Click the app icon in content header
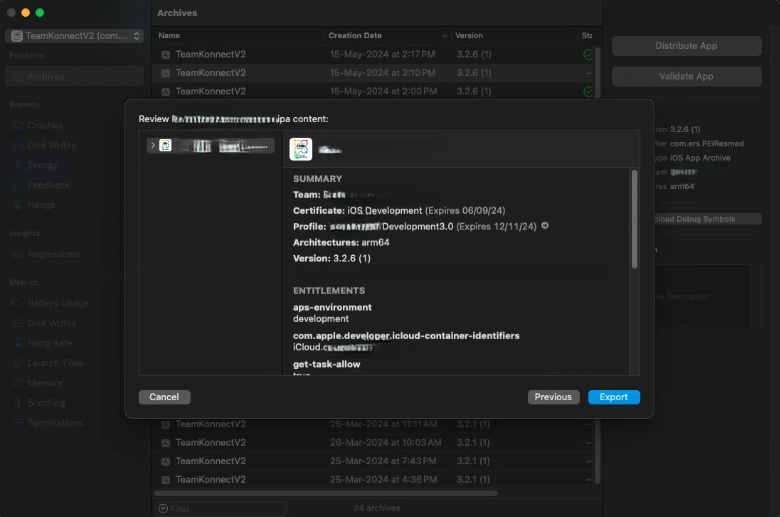 tap(301, 149)
